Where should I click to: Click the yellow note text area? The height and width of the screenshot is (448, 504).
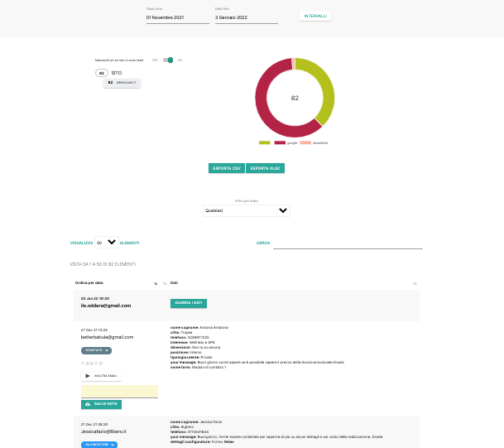[x=119, y=391]
